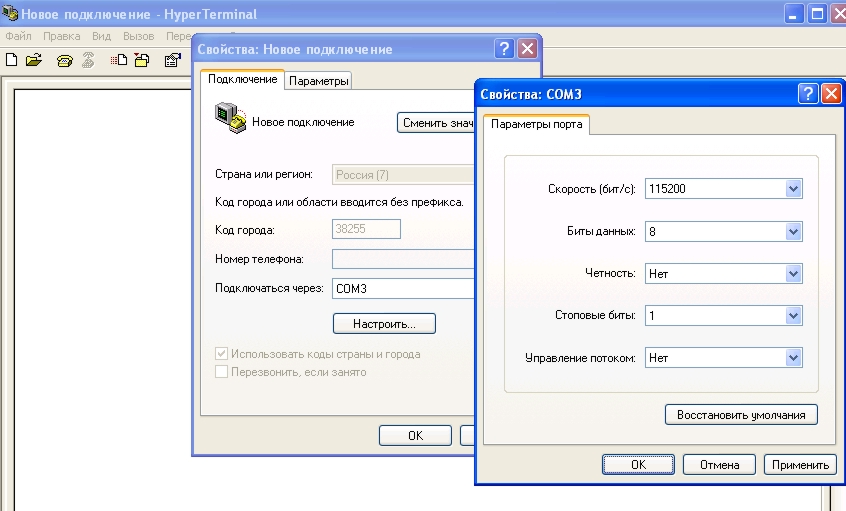Click the Send file toolbar icon
846x511 pixels.
pyautogui.click(x=119, y=60)
